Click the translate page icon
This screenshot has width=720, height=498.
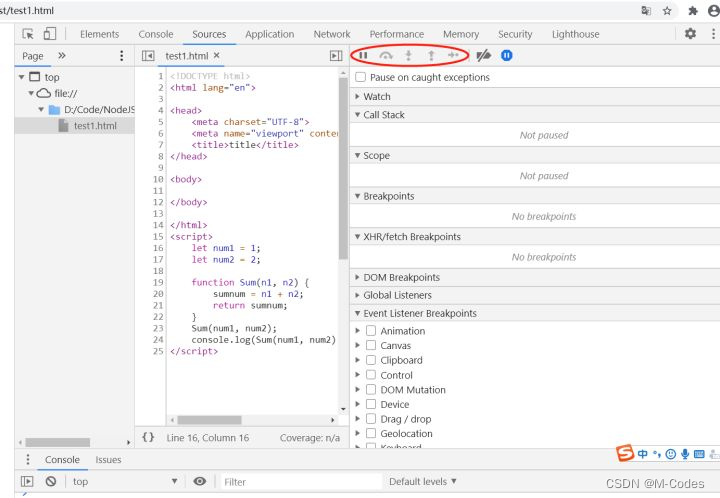646,11
